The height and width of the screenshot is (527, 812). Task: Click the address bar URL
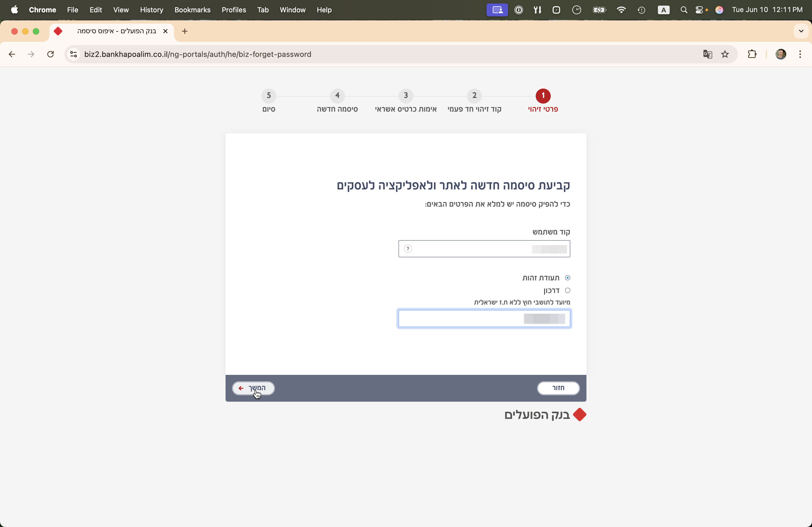click(198, 54)
